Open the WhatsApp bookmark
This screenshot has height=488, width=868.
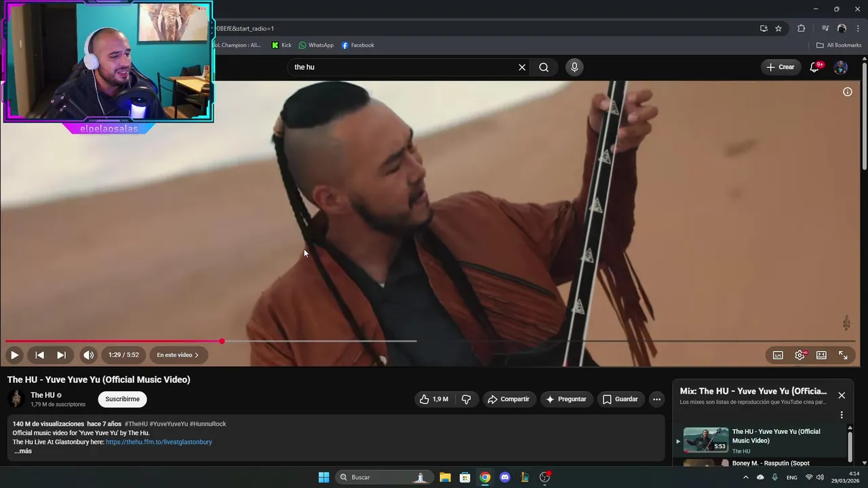[x=316, y=45]
